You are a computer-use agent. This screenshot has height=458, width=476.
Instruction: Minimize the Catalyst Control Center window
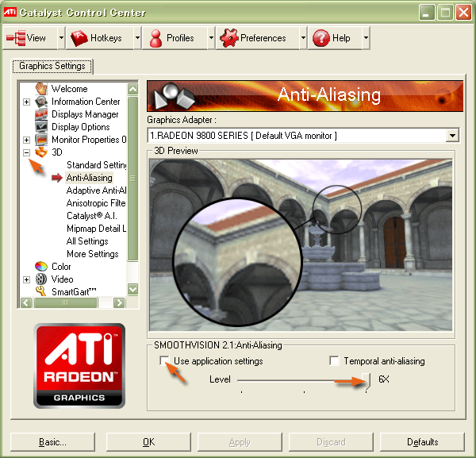(427, 13)
